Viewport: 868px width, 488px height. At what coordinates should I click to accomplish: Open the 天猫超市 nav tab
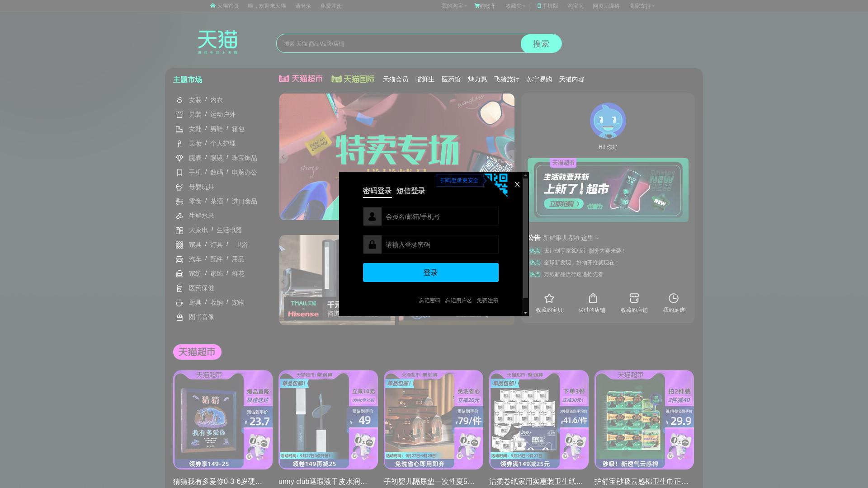(301, 79)
